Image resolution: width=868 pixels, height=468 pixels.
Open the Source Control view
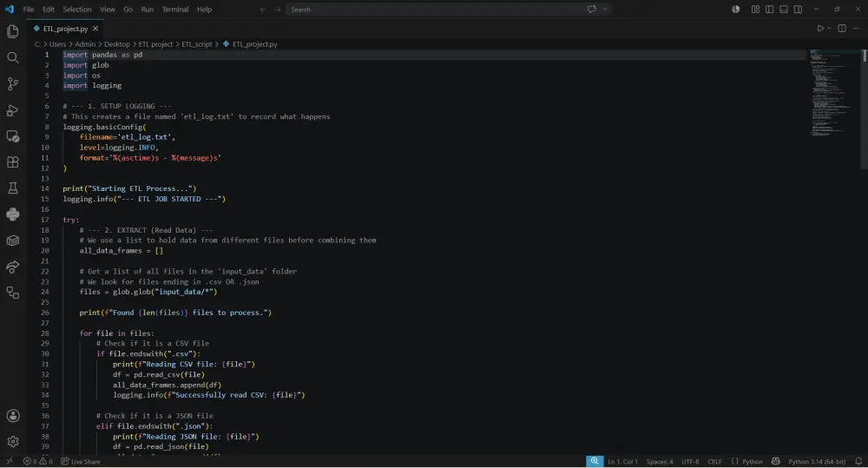(x=13, y=83)
